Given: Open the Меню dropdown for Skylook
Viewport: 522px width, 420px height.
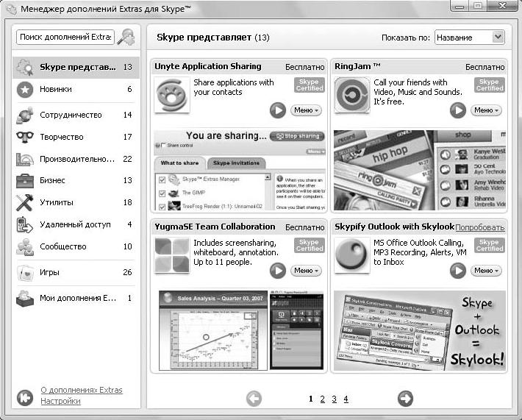Looking at the screenshot, I should coord(486,271).
